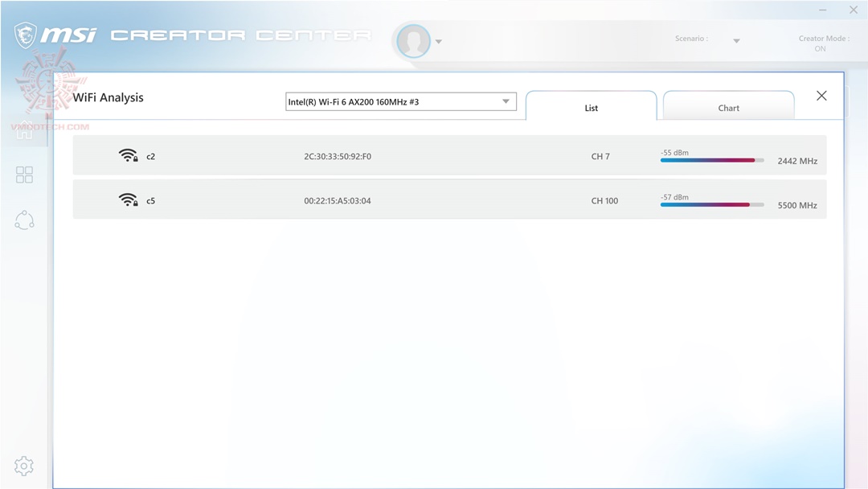This screenshot has height=489, width=868.
Task: Open the sync circle sidebar icon
Action: [x=24, y=220]
